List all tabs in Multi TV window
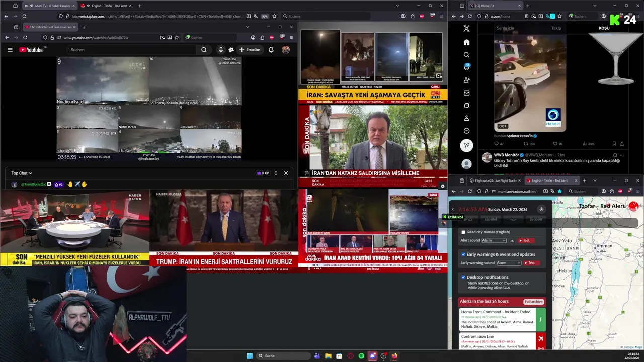 click(397, 6)
